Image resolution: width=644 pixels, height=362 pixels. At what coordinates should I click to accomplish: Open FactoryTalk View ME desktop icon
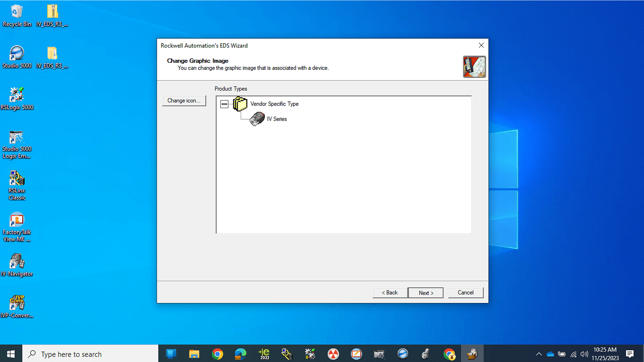tap(17, 227)
